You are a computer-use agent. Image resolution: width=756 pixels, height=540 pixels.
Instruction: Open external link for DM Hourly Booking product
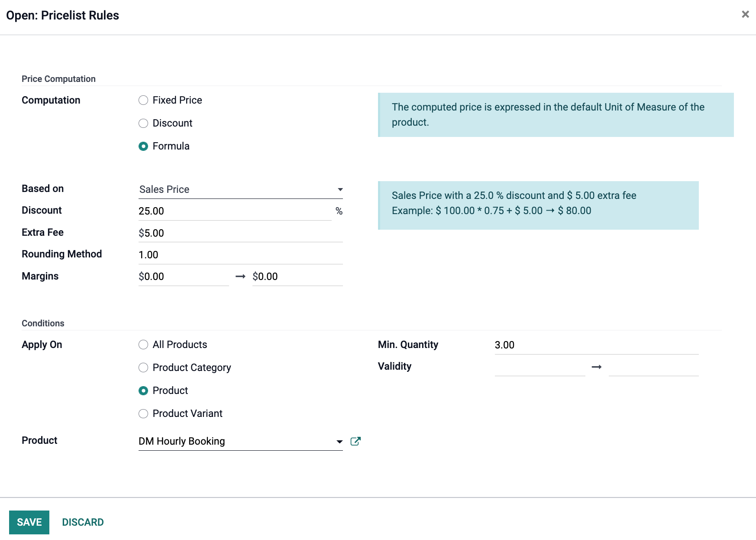point(355,441)
